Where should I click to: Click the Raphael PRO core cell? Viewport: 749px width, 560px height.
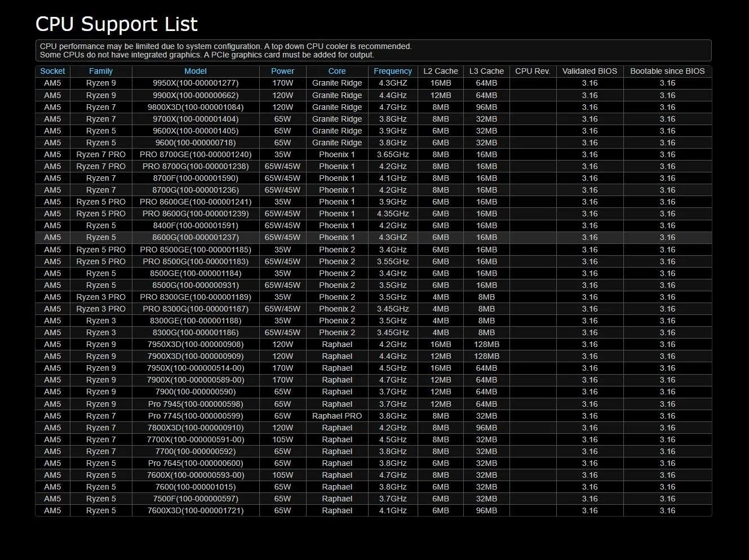click(337, 416)
